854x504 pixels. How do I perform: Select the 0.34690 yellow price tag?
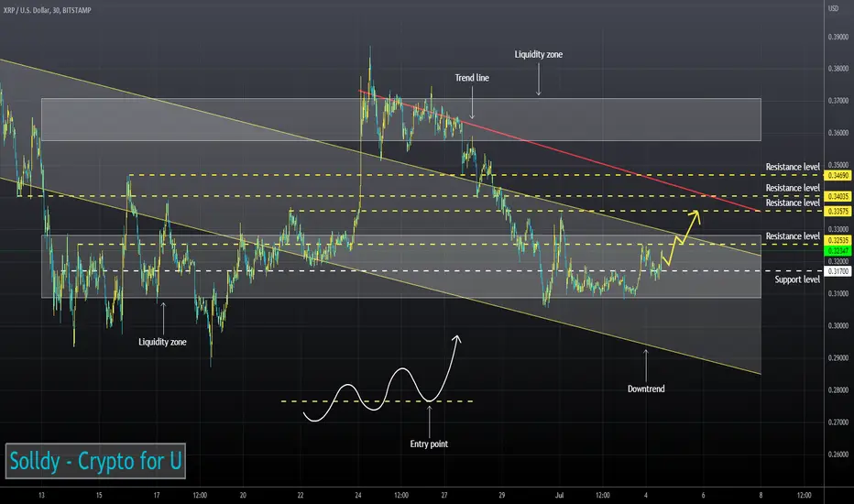(838, 175)
